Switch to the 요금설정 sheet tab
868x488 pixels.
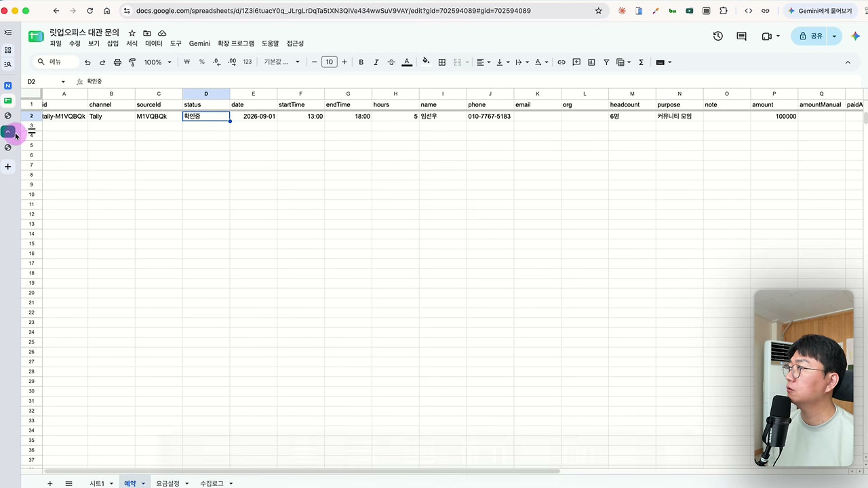(167, 483)
